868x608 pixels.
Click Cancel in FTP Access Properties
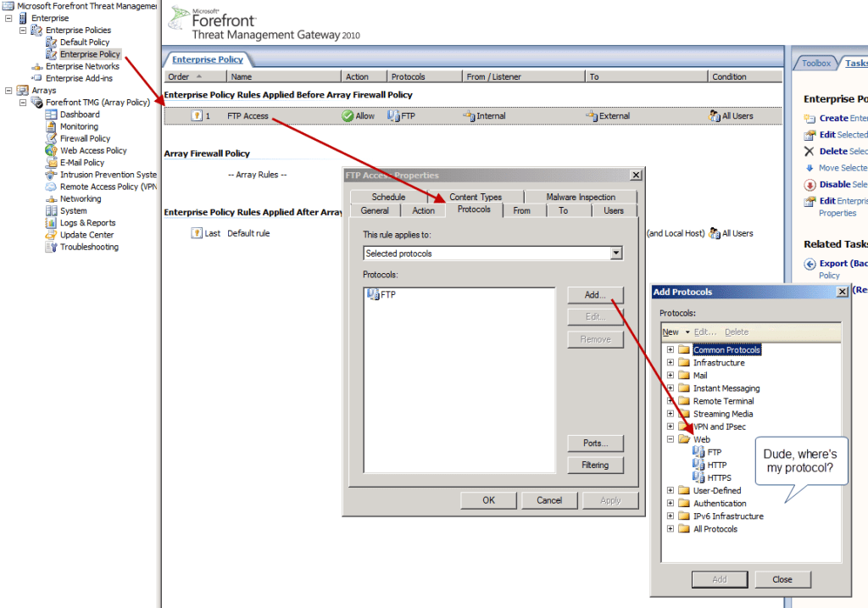(x=549, y=500)
